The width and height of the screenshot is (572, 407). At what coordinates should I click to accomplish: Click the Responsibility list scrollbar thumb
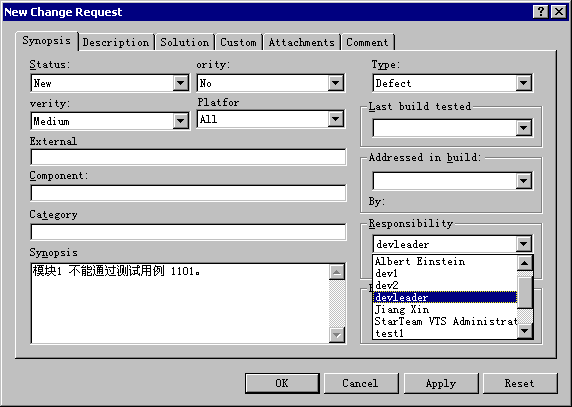click(525, 292)
